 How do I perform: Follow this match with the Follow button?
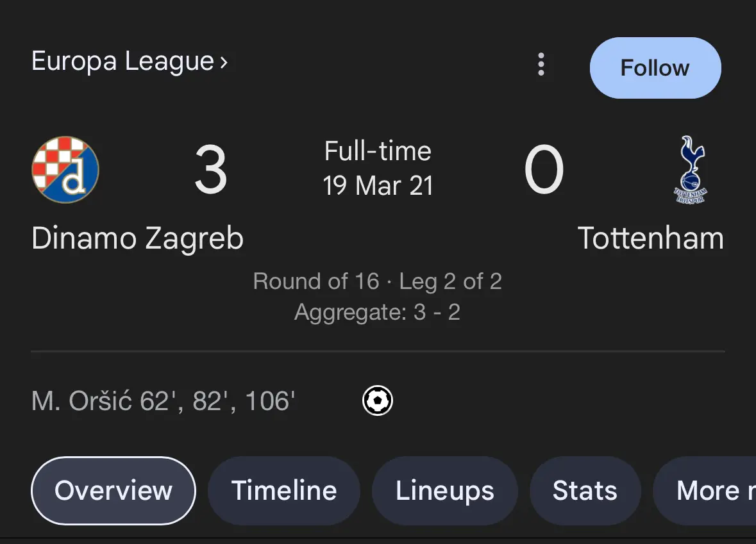(655, 68)
